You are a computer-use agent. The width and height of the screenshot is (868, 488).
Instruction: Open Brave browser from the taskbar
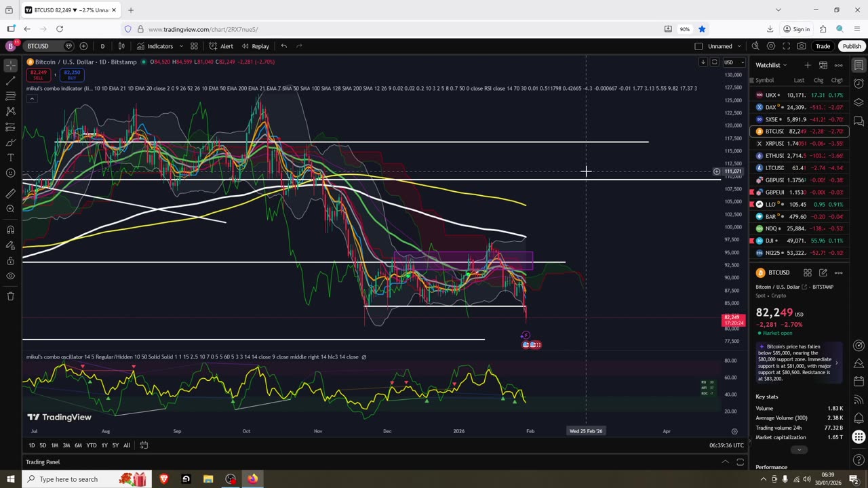pos(163,479)
